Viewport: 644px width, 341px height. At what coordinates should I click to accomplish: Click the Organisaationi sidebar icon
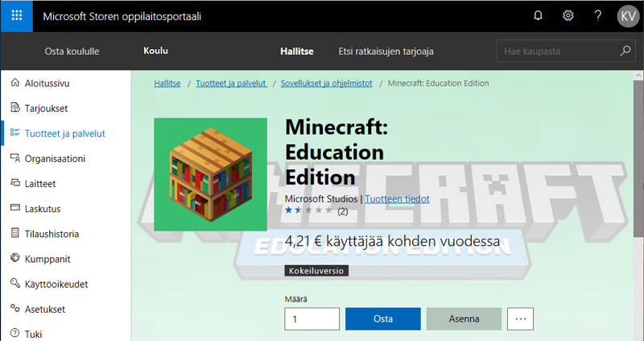click(15, 158)
